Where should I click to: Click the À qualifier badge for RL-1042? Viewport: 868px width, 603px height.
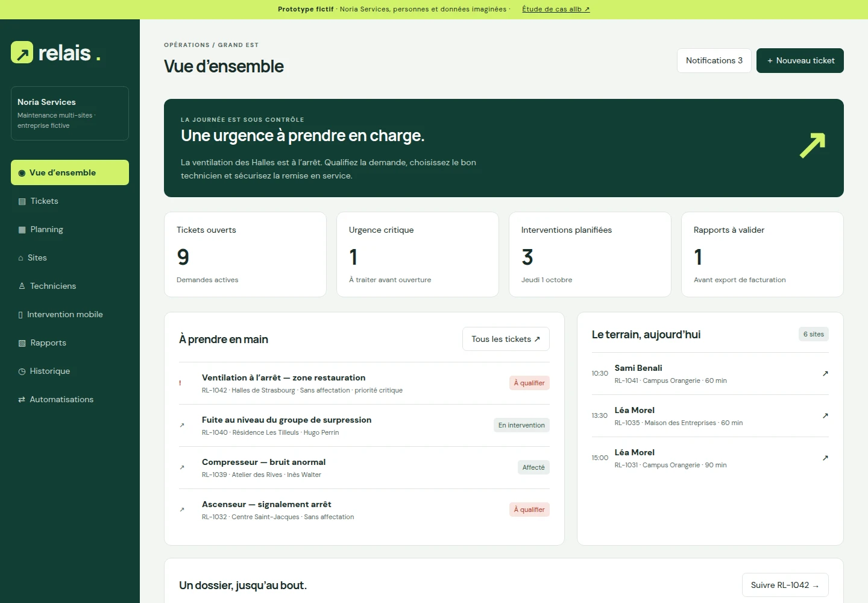point(529,383)
